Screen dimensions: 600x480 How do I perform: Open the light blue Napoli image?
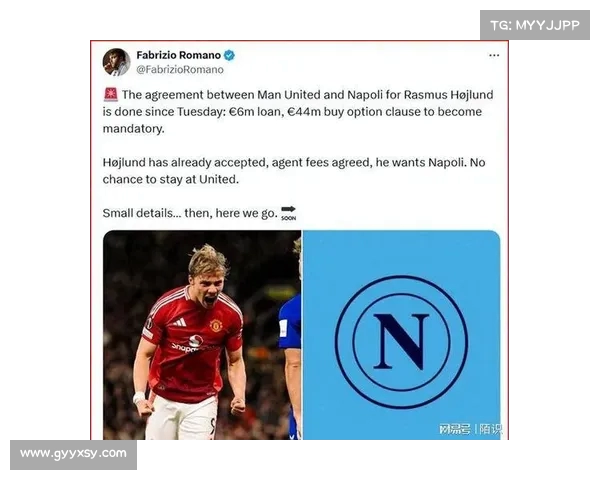pos(401,335)
